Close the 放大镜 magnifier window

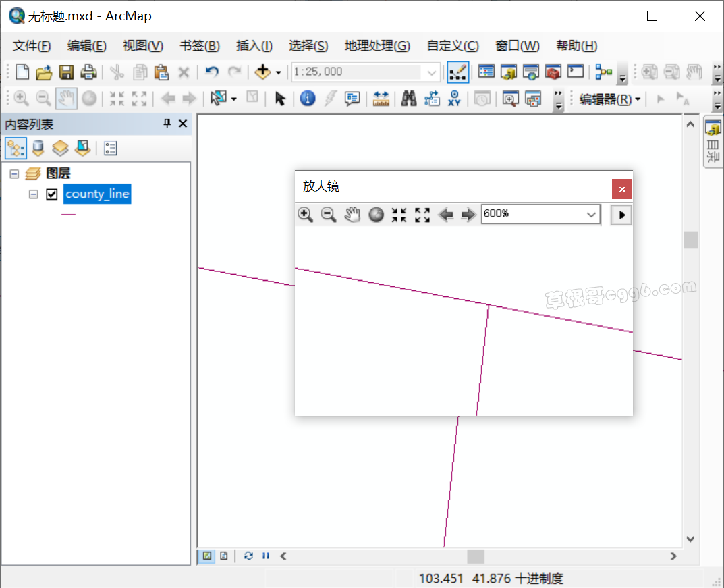tap(621, 189)
